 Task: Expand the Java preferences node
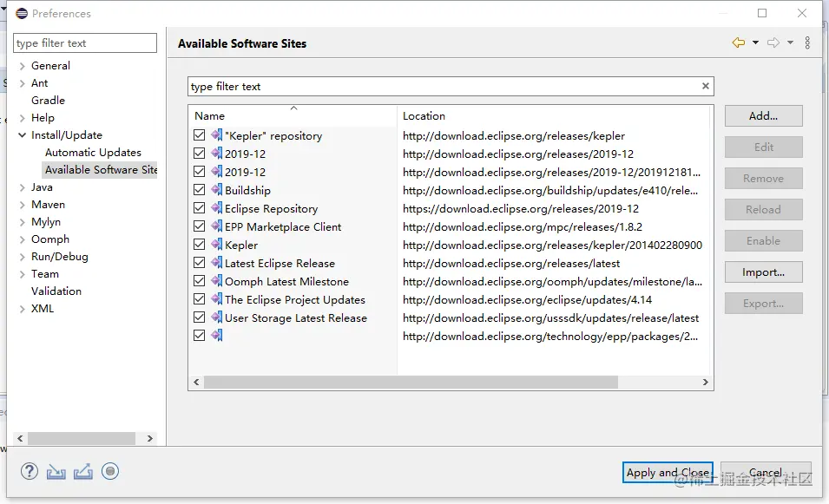(23, 187)
